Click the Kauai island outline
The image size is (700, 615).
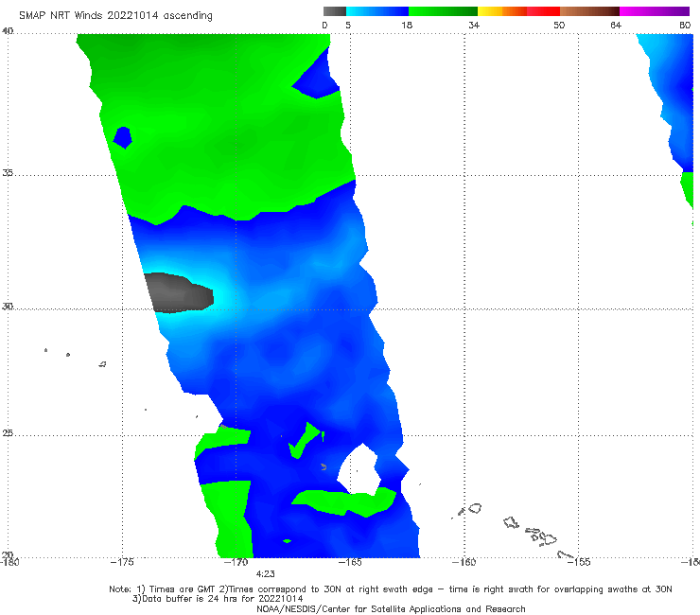[x=474, y=508]
